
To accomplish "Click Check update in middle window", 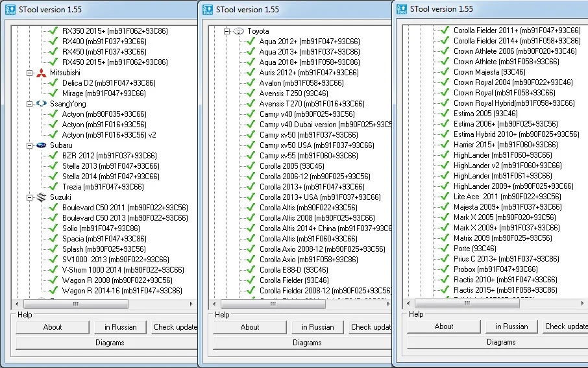I will point(371,327).
